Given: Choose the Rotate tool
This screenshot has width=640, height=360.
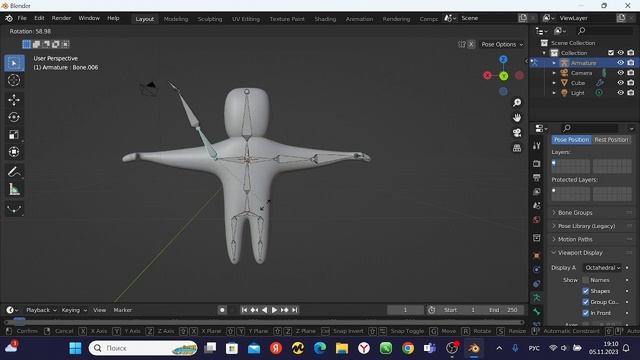Looking at the screenshot, I should tap(14, 117).
